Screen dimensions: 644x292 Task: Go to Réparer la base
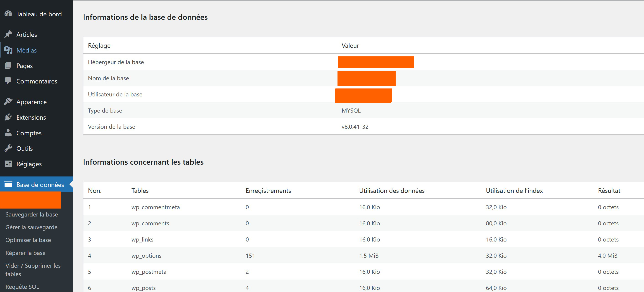pyautogui.click(x=26, y=253)
